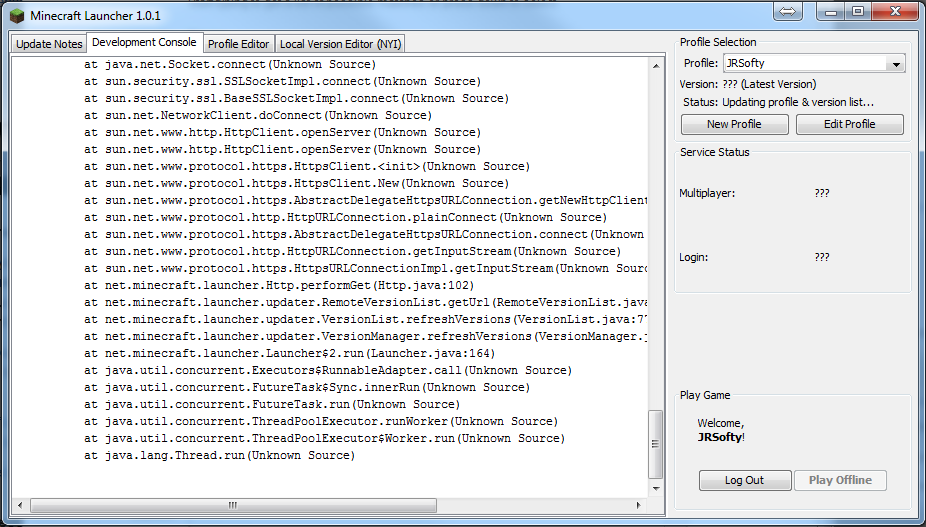Click the console vertical scrollbar thumb
This screenshot has height=527, width=926.
pos(656,444)
